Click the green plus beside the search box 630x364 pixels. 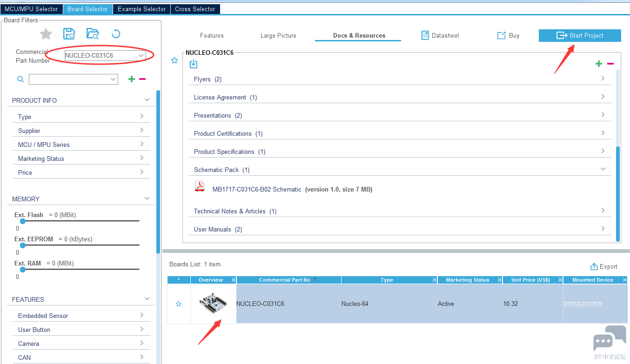132,79
